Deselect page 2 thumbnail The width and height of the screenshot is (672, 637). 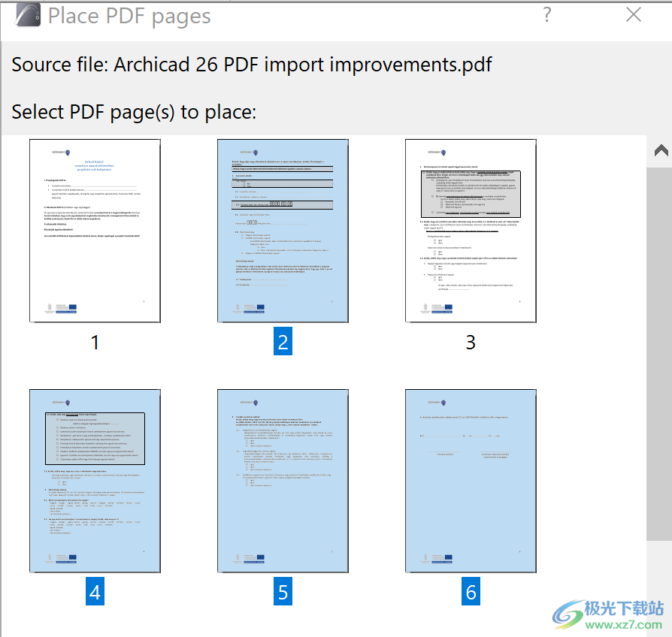(283, 231)
